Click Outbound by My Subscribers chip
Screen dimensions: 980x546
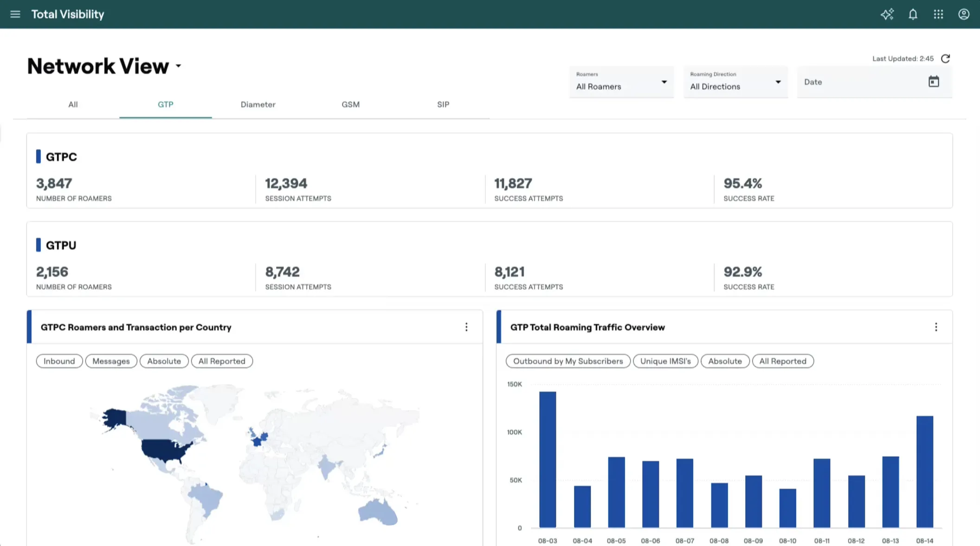[568, 361]
